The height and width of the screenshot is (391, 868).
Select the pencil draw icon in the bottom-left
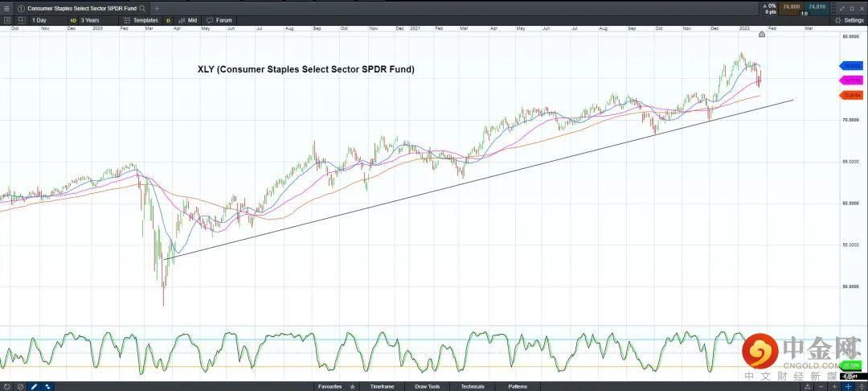[34, 386]
